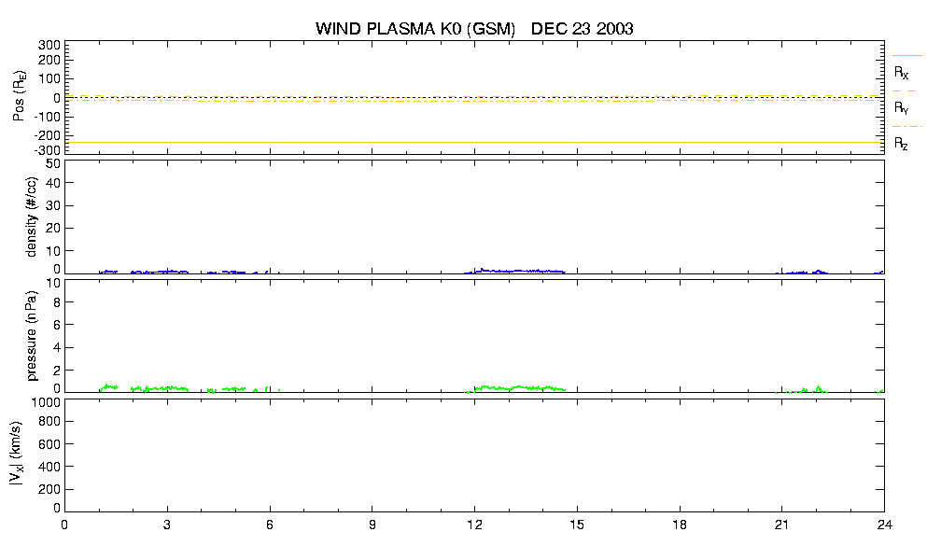
Task: Select the Rx legend label
Action: point(901,73)
